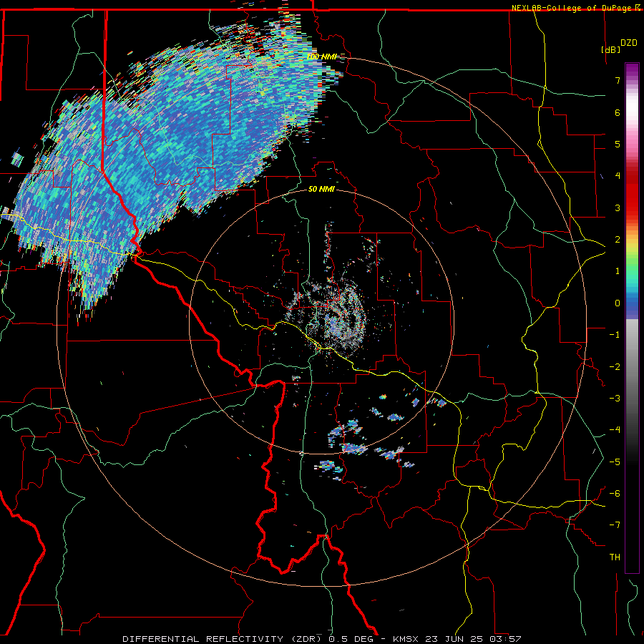
Task: Click the KMSX 23 JUN 25 03:57 timestamp
Action: pos(457,639)
